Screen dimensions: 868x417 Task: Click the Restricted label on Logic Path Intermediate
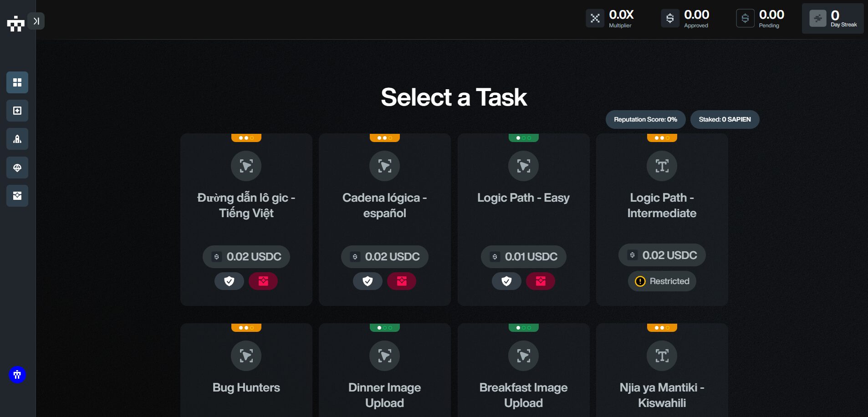(x=662, y=281)
